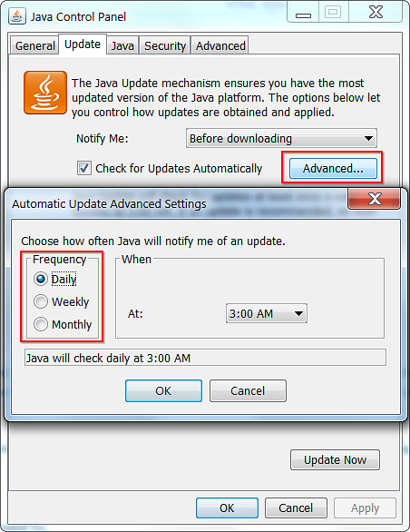Close the Java Control Panel window
Screen dimensions: 410x532
[376, 13]
